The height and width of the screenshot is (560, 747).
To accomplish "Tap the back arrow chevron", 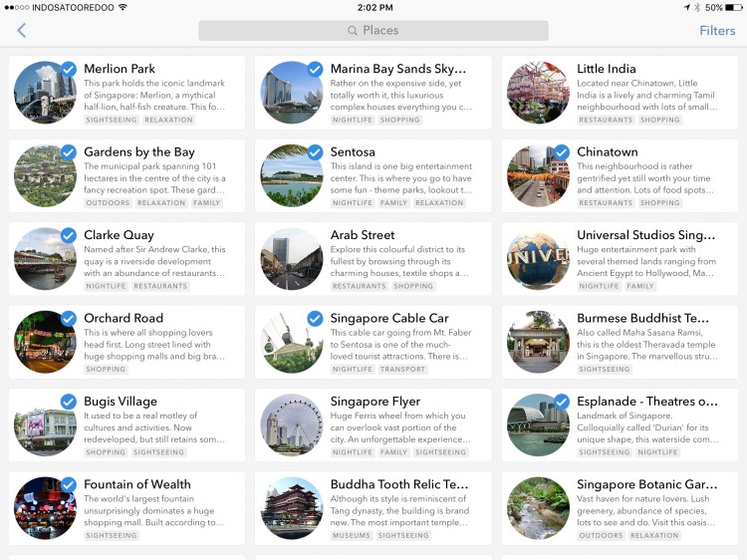I will (x=22, y=31).
